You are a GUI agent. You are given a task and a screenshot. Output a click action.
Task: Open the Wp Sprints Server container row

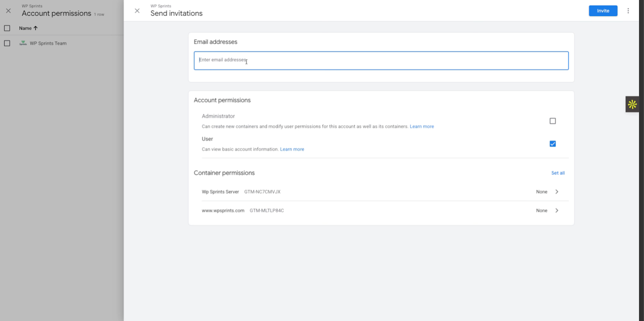362,192
